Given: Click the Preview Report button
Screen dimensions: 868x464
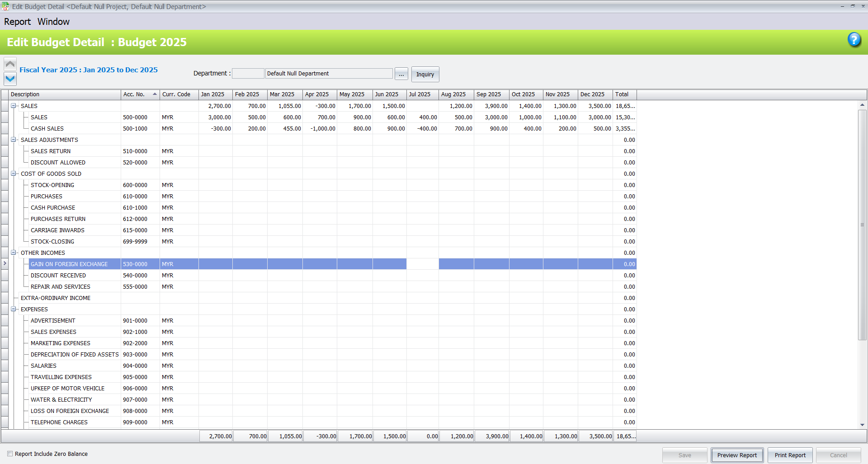Looking at the screenshot, I should tap(737, 455).
